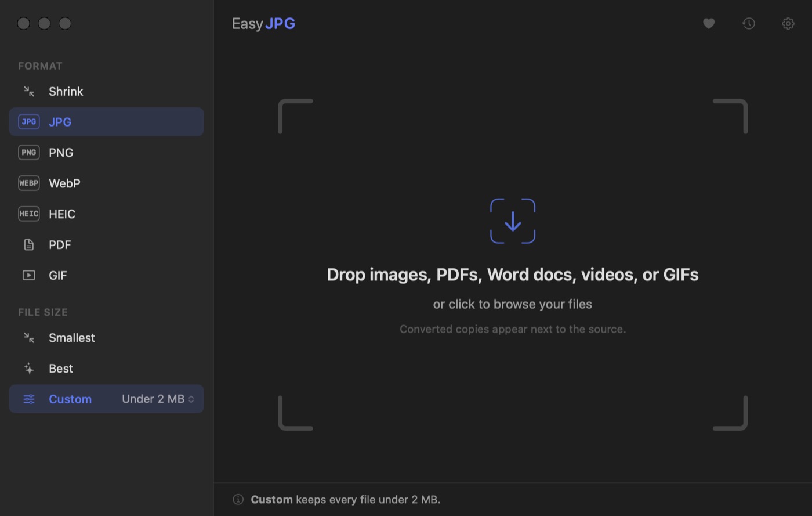
Task: Click the PDF document icon
Action: click(29, 245)
